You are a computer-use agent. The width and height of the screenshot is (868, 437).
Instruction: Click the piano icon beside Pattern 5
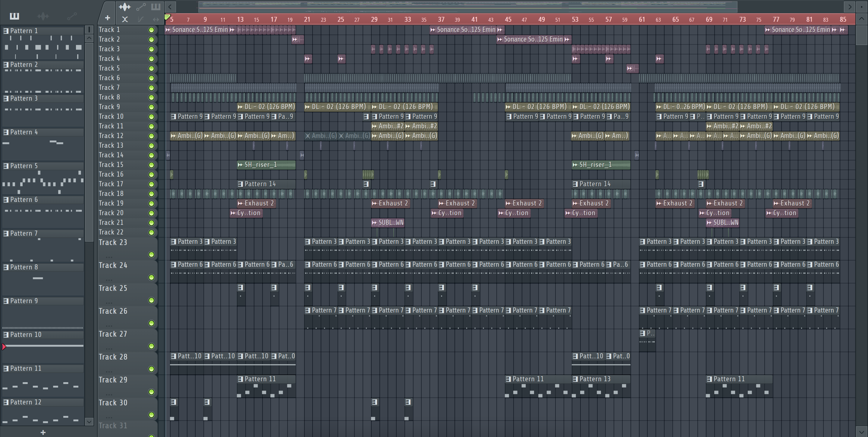point(6,166)
